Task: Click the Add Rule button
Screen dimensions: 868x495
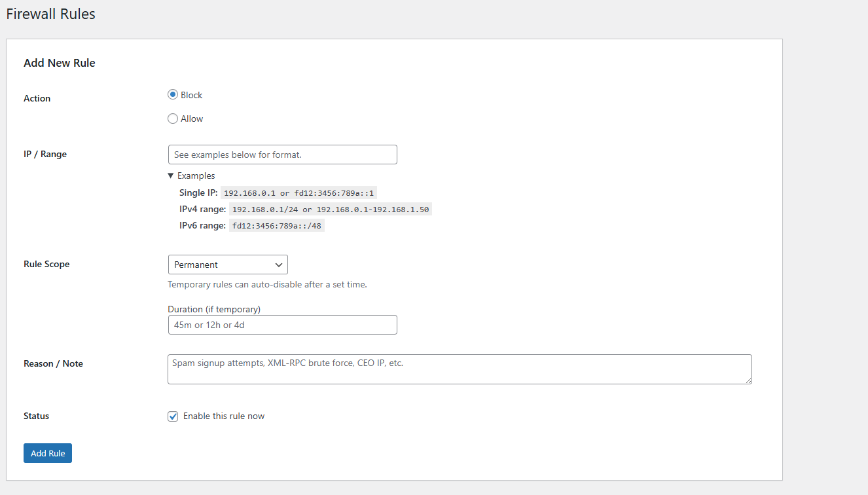Action: tap(47, 452)
